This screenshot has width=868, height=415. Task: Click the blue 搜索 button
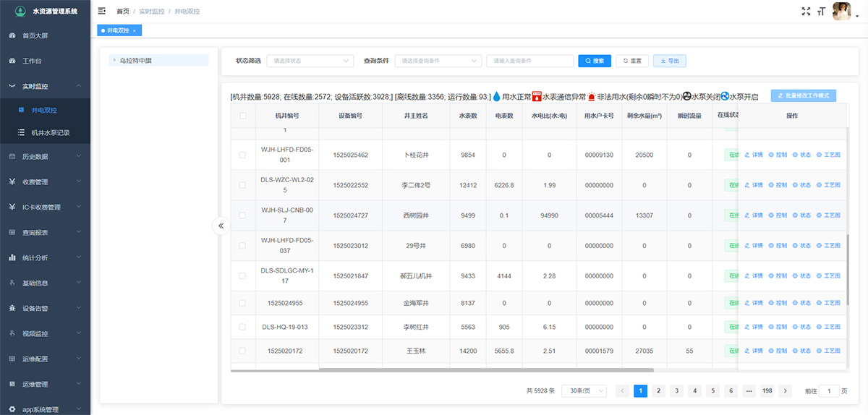pyautogui.click(x=595, y=61)
